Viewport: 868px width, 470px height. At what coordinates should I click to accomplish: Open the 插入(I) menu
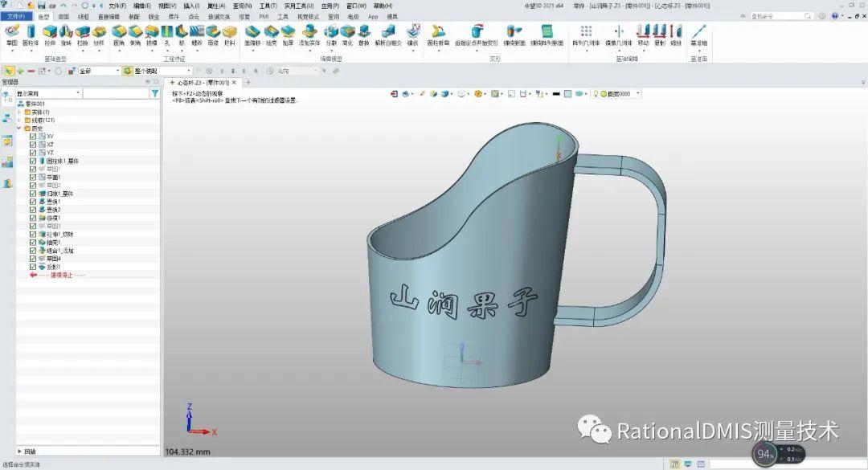pos(191,6)
